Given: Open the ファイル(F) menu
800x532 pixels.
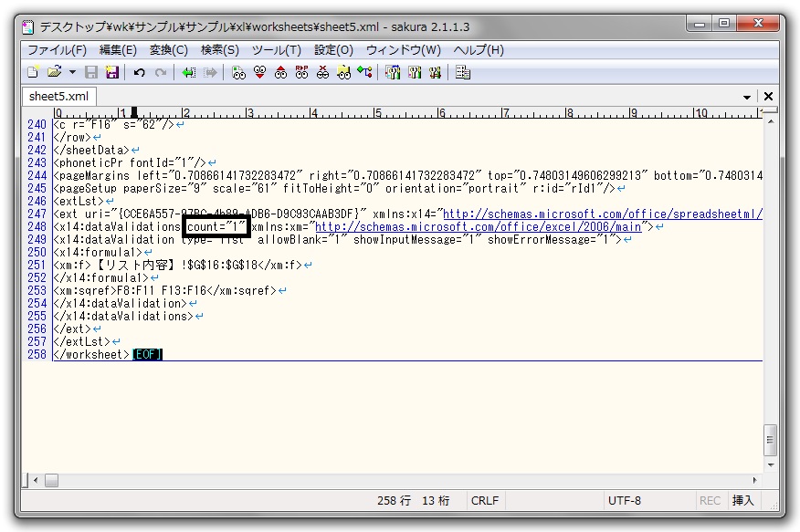Looking at the screenshot, I should [58, 50].
